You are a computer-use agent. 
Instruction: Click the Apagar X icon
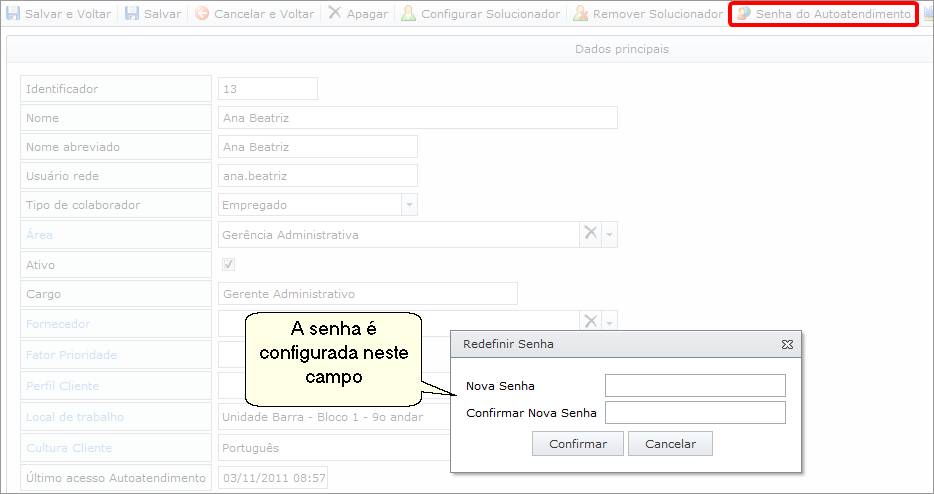[x=335, y=13]
